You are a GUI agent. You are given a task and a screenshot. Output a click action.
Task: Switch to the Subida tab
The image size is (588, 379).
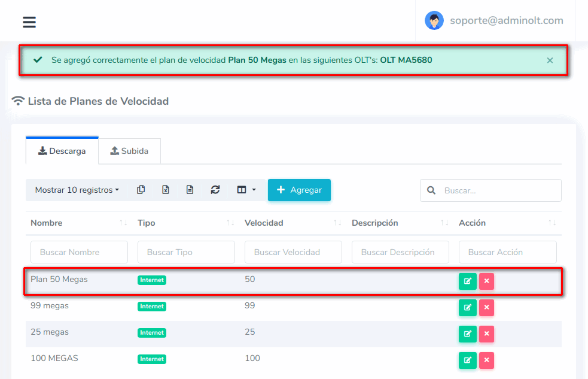(x=129, y=151)
